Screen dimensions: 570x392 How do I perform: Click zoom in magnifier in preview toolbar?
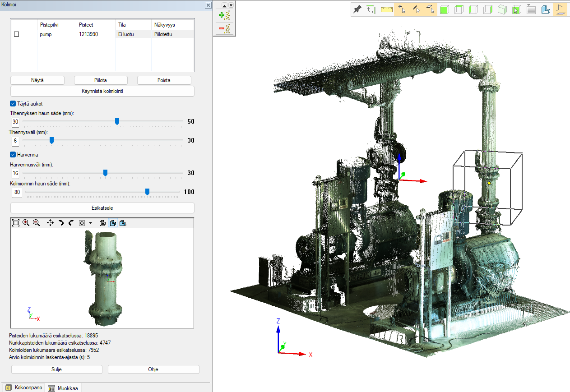(x=26, y=223)
